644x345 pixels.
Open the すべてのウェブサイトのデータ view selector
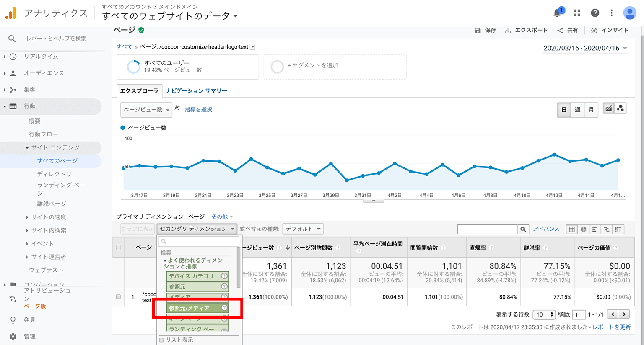pos(170,16)
